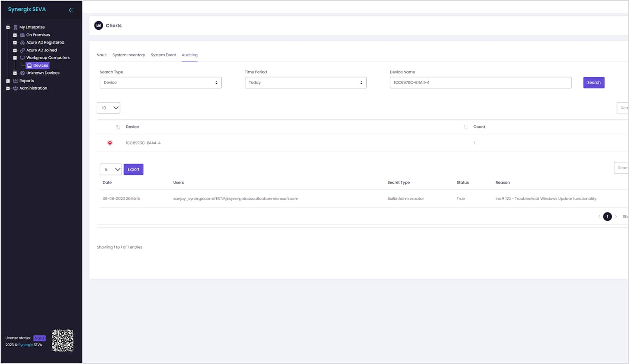
Task: Switch to the System Inventory tab
Action: [x=129, y=55]
